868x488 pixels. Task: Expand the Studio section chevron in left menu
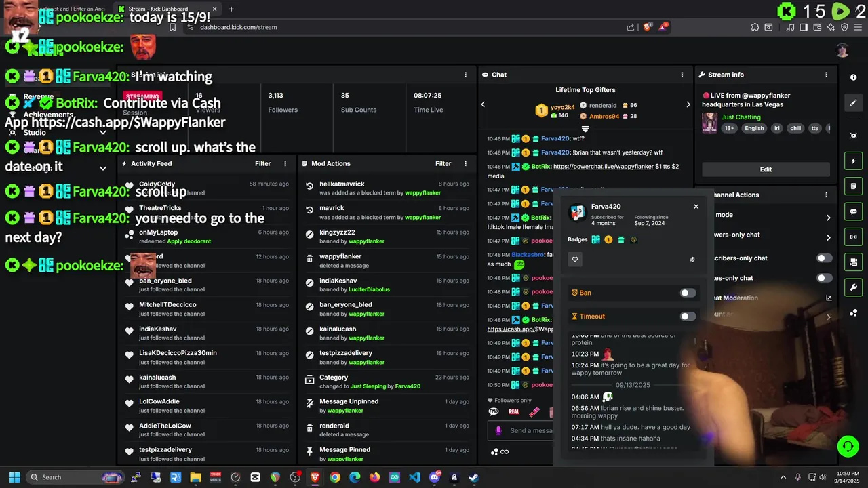click(103, 132)
